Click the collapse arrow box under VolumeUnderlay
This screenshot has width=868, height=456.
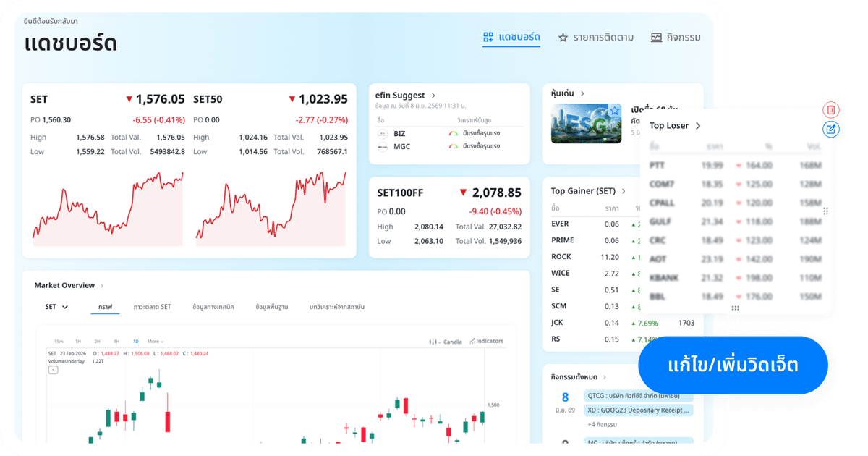pos(54,370)
